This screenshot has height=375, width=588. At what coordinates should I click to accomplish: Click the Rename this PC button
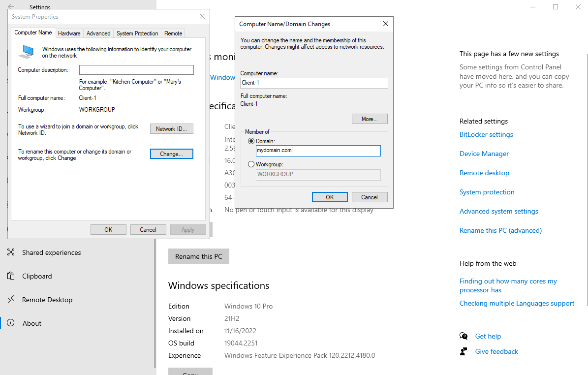point(199,256)
